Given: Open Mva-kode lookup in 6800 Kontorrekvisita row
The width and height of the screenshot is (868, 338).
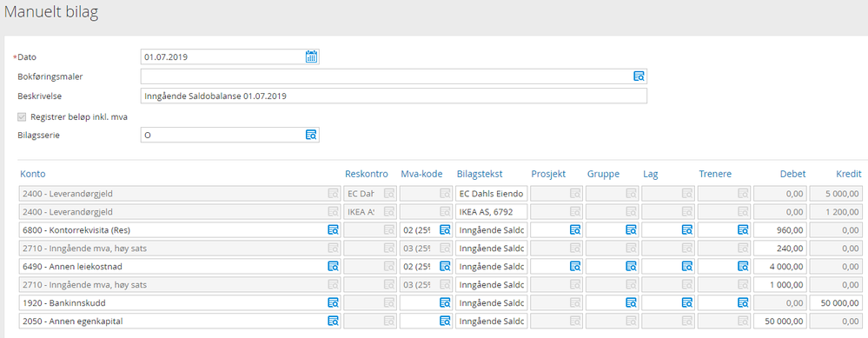Looking at the screenshot, I should (445, 229).
